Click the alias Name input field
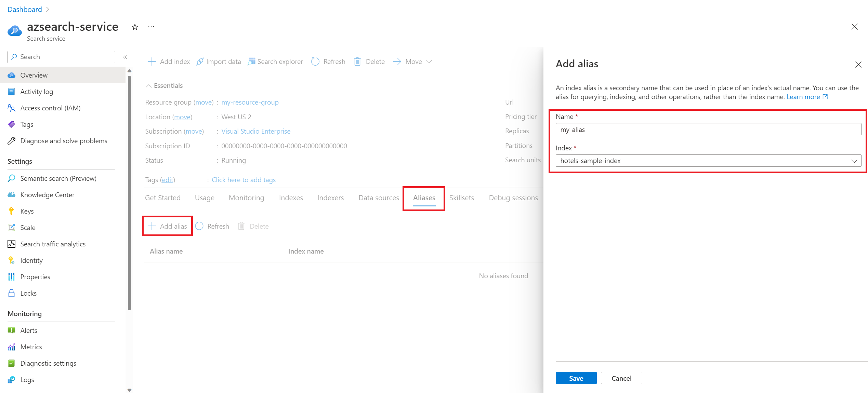 pos(708,130)
